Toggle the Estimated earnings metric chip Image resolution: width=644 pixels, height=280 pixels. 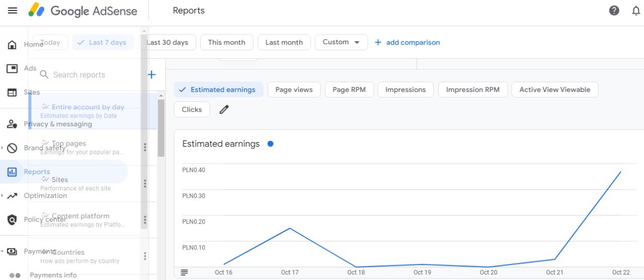218,89
